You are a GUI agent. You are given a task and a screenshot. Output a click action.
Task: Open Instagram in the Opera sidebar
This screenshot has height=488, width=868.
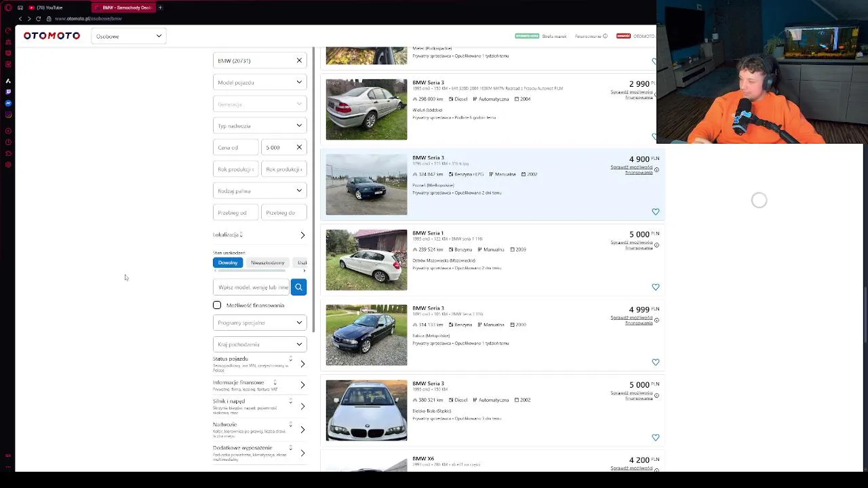pyautogui.click(x=8, y=115)
